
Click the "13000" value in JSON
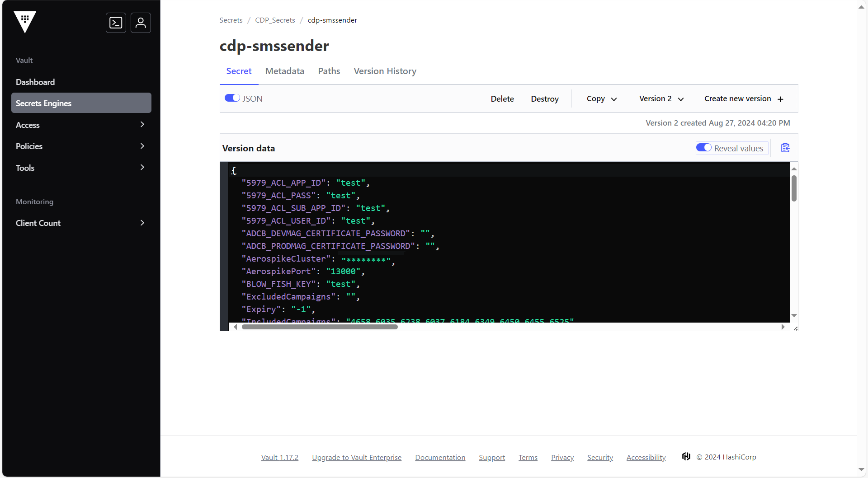(343, 272)
